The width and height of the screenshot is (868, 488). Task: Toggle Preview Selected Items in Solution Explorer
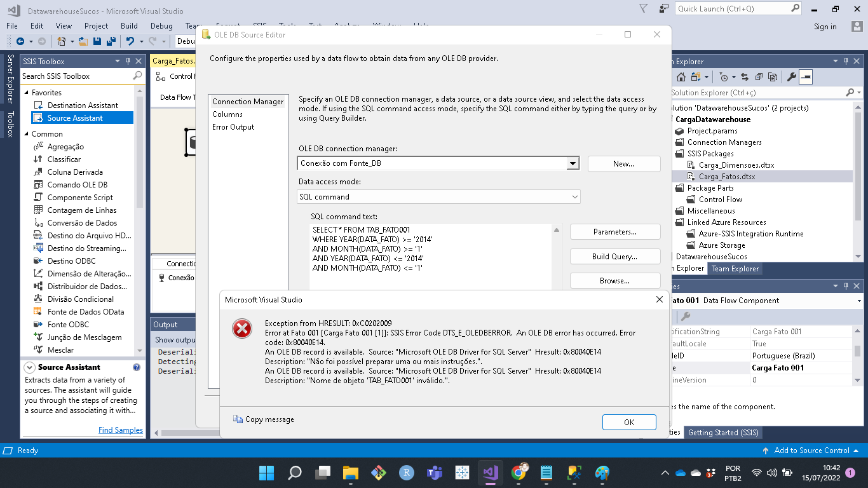tap(806, 77)
